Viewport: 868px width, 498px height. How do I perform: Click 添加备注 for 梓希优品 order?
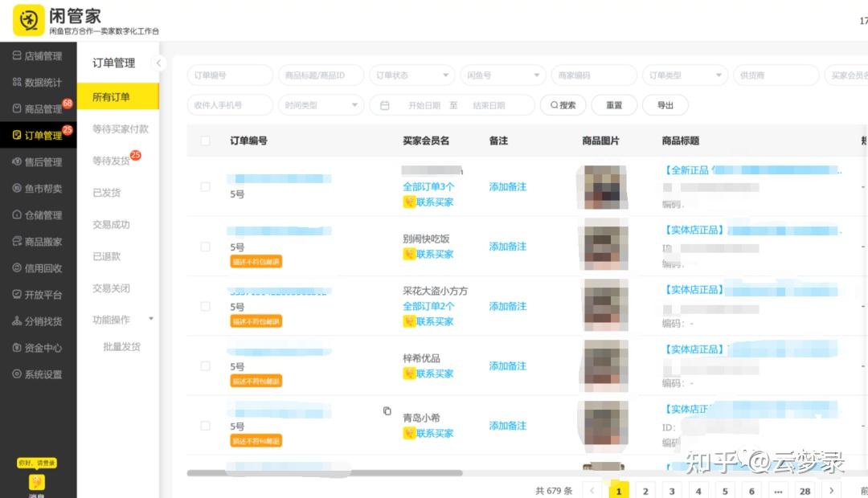508,366
